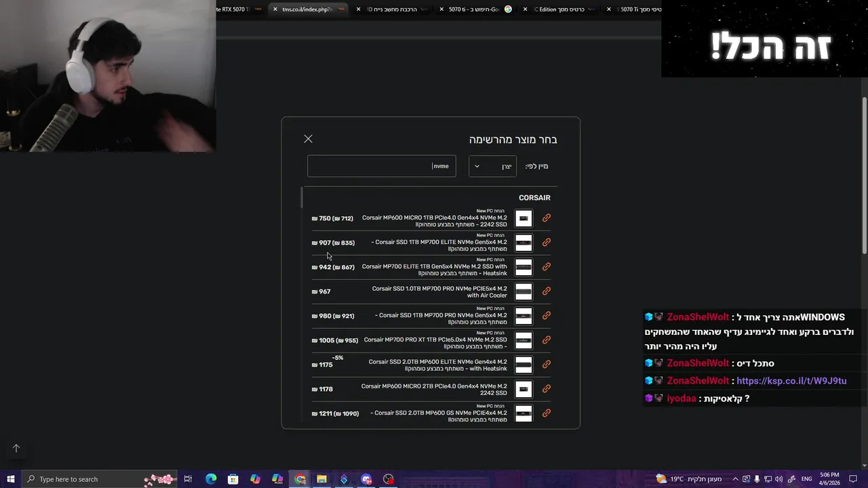
Task: Click the scroll-to-top arrow icon
Action: [16, 449]
